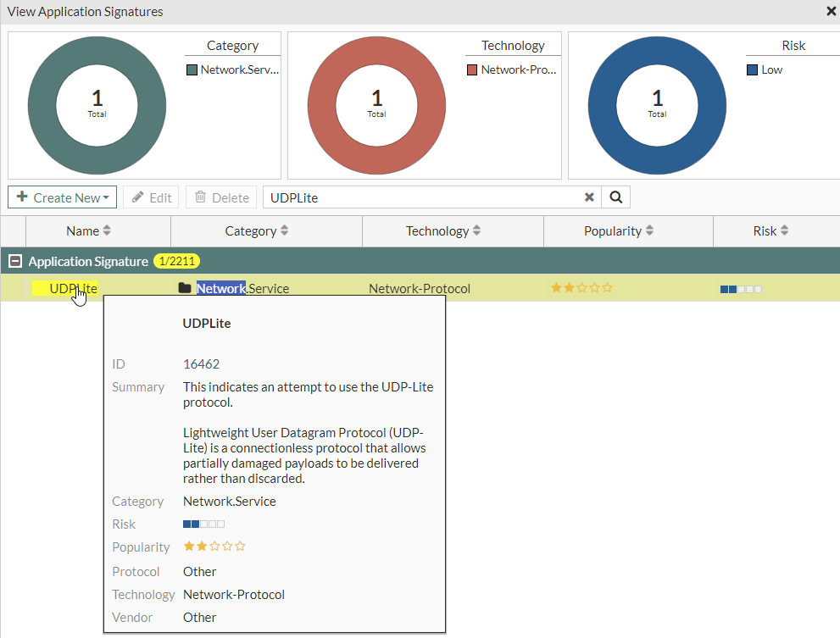
Task: Click the Network.Serv... legend swatch
Action: coord(192,70)
